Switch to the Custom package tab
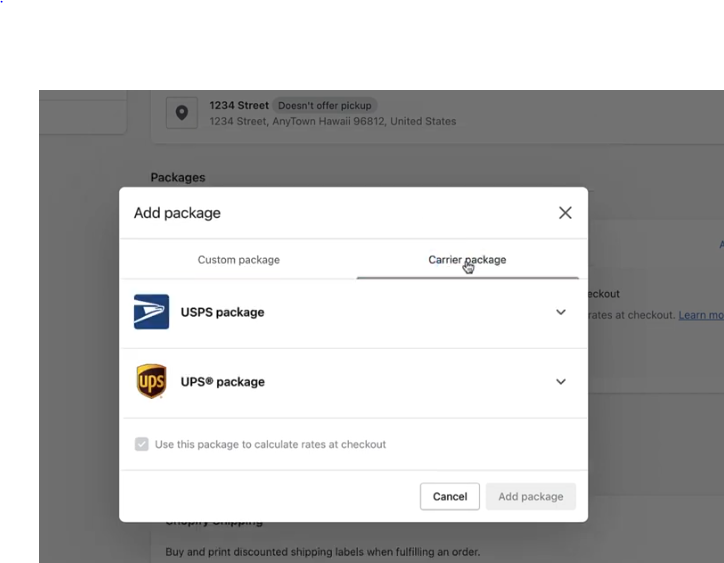 (x=239, y=260)
